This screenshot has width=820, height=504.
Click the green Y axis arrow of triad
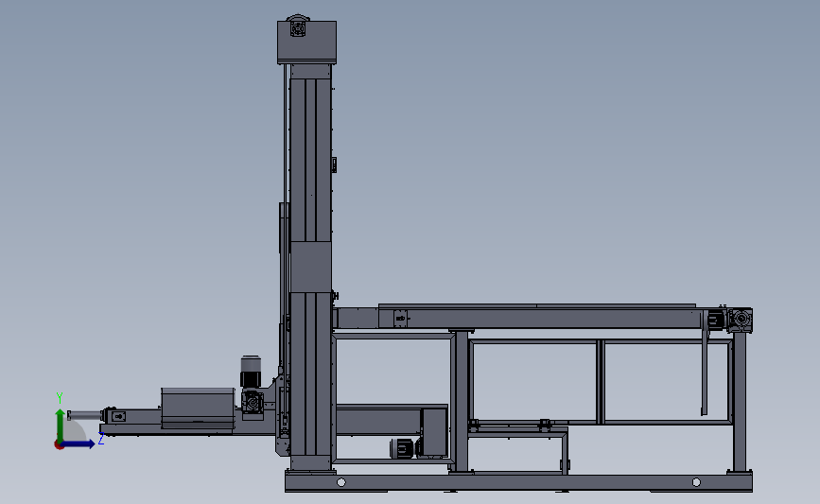click(61, 426)
